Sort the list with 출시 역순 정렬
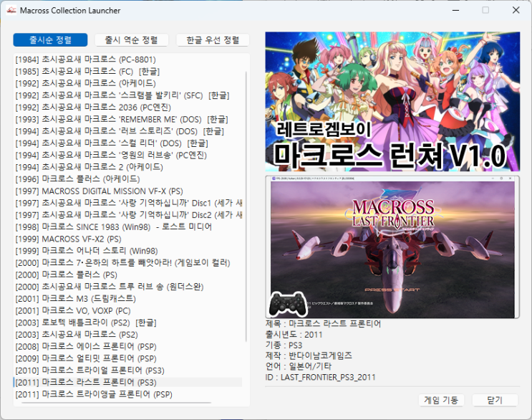 pyautogui.click(x=131, y=40)
